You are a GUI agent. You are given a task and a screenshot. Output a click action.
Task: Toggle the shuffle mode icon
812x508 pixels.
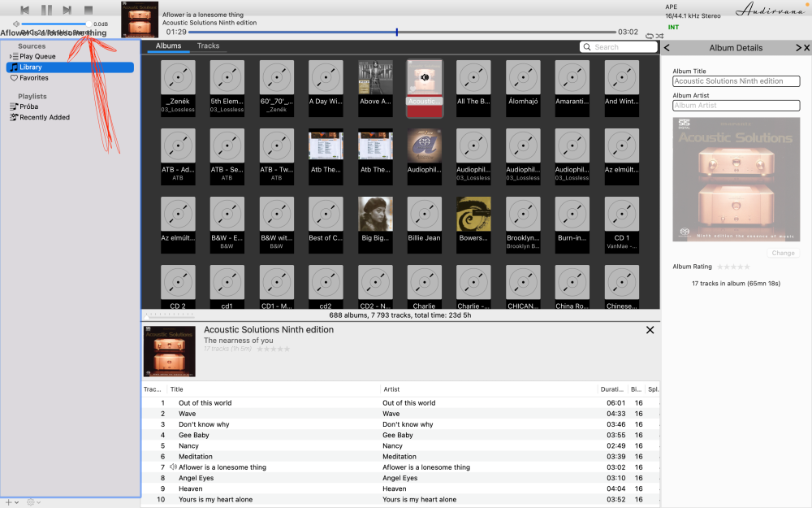coord(659,36)
